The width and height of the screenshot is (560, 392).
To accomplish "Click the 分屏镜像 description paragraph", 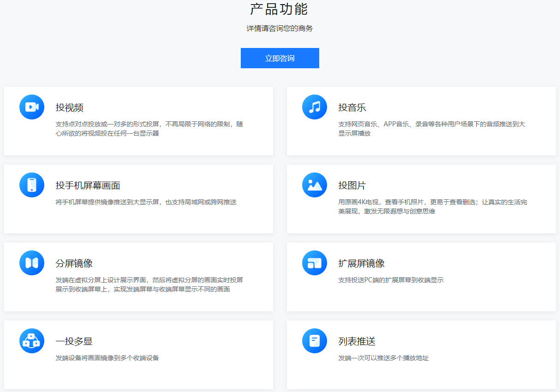I will click(149, 285).
